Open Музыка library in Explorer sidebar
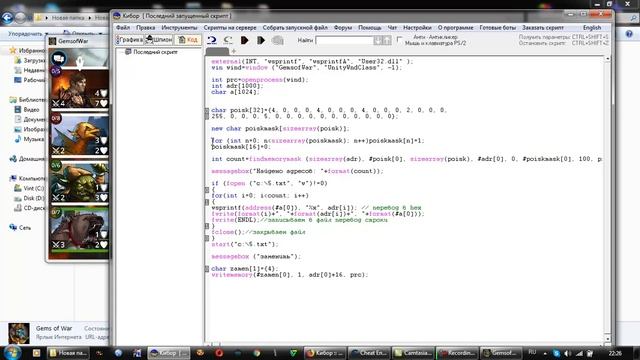The height and width of the screenshot is (360, 640). (30, 139)
